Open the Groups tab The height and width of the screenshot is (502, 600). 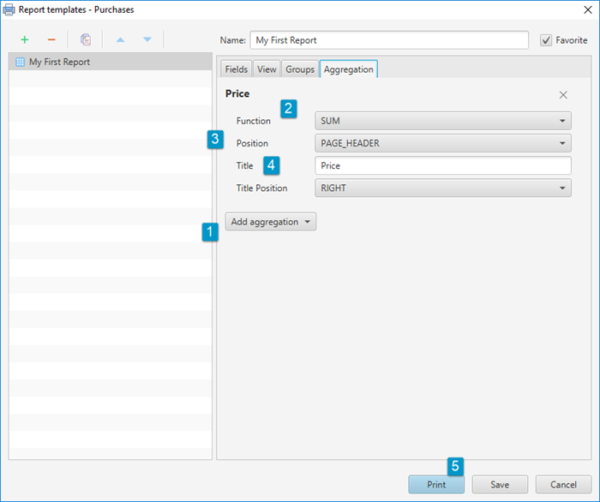(300, 70)
